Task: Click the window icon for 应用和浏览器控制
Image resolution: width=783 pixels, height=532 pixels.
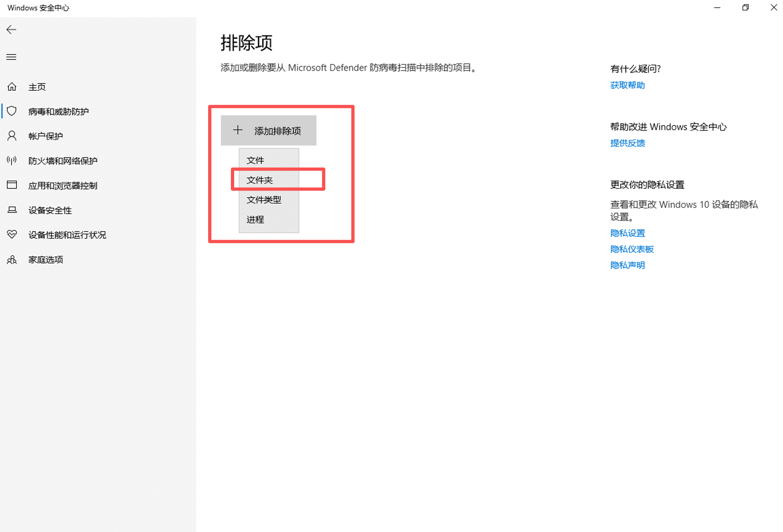Action: [x=12, y=185]
